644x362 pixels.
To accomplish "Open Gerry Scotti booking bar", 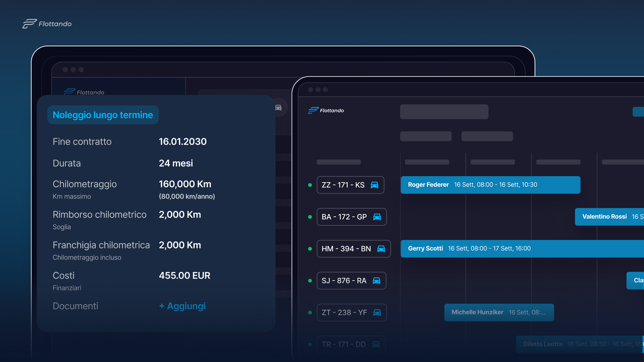I will (522, 249).
